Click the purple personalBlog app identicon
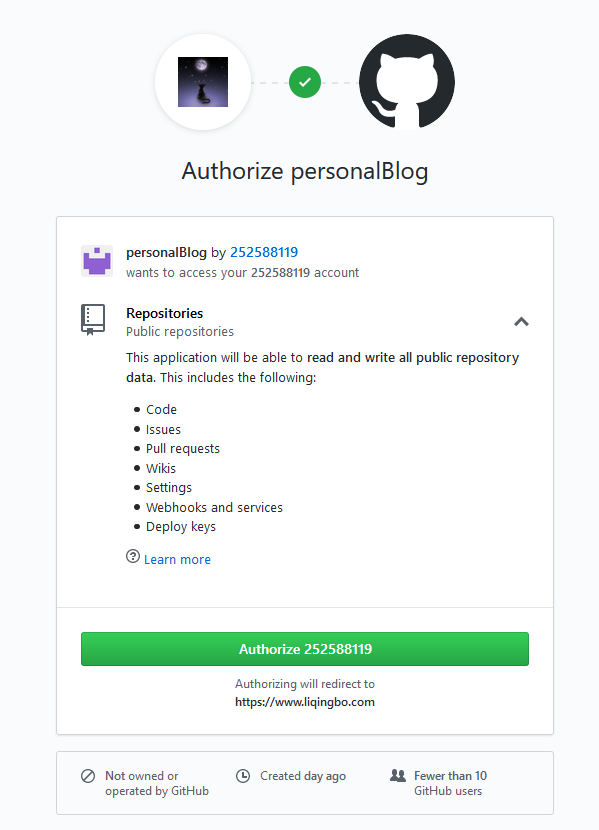Screen dimensions: 599x830 click(96, 261)
